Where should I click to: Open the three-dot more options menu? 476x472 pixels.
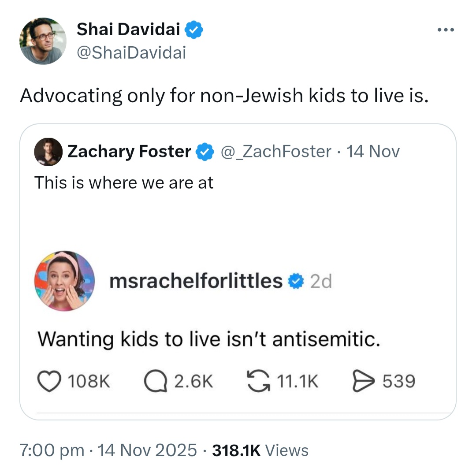tap(446, 30)
